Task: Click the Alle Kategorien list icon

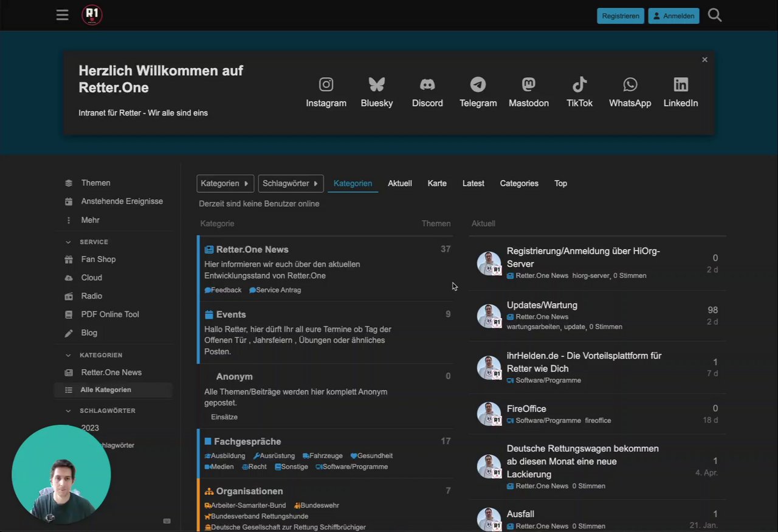Action: [69, 390]
